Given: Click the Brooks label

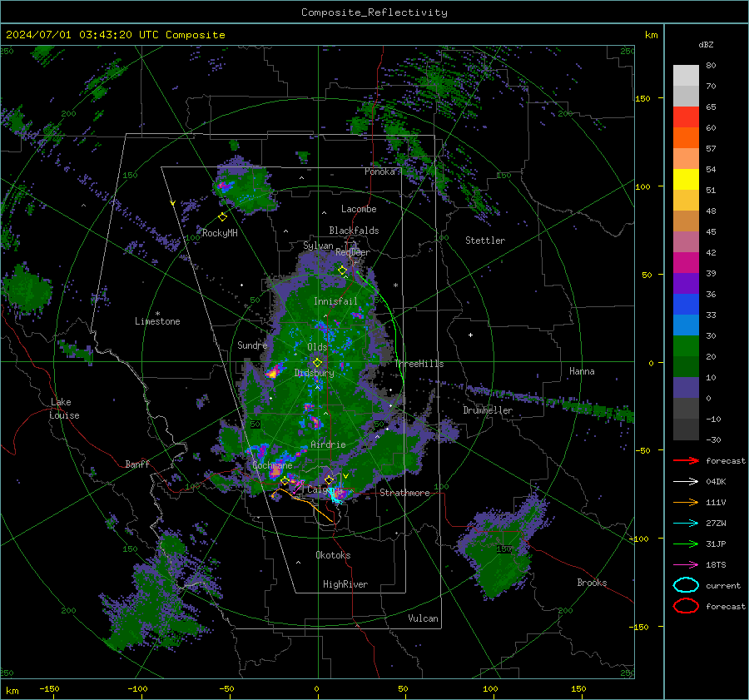Looking at the screenshot, I should click(592, 583).
